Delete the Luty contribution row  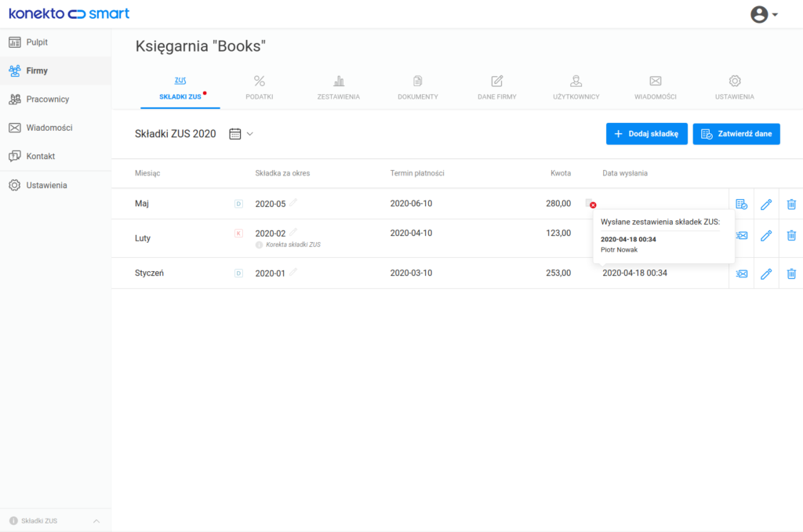tap(791, 236)
